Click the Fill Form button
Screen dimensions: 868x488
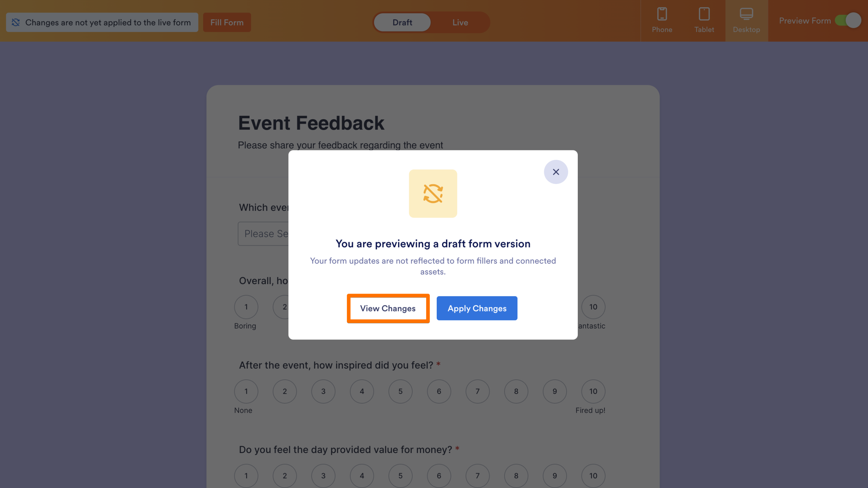[227, 22]
